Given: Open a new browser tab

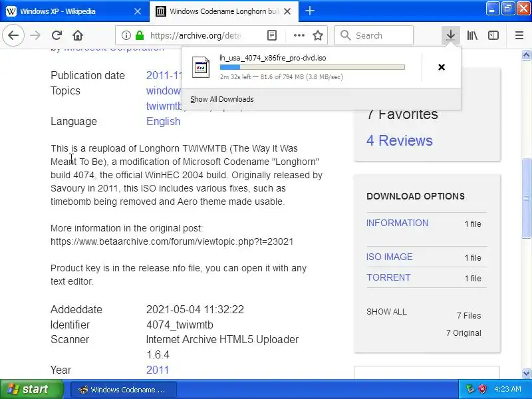Looking at the screenshot, I should (x=309, y=11).
